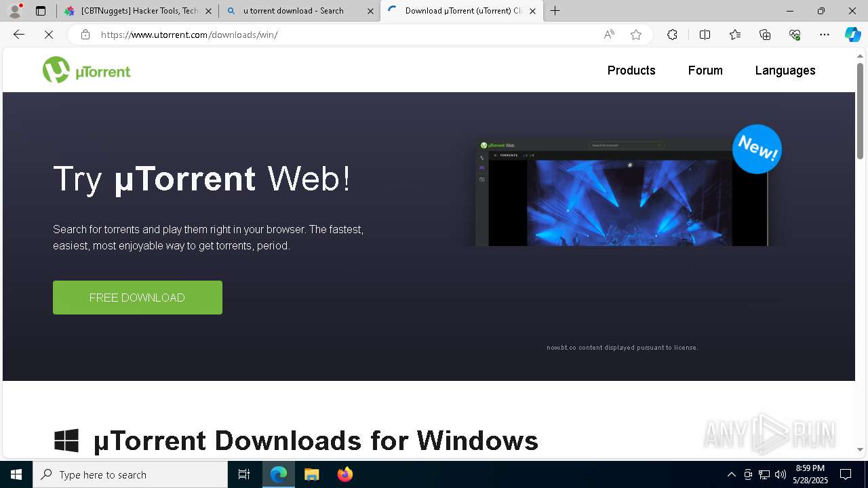
Task: Open the volume tray icon
Action: (x=781, y=474)
